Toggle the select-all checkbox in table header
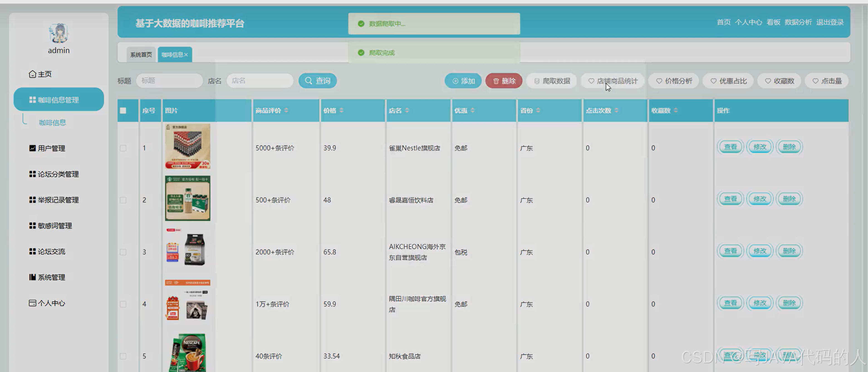Image resolution: width=868 pixels, height=372 pixels. click(x=123, y=111)
